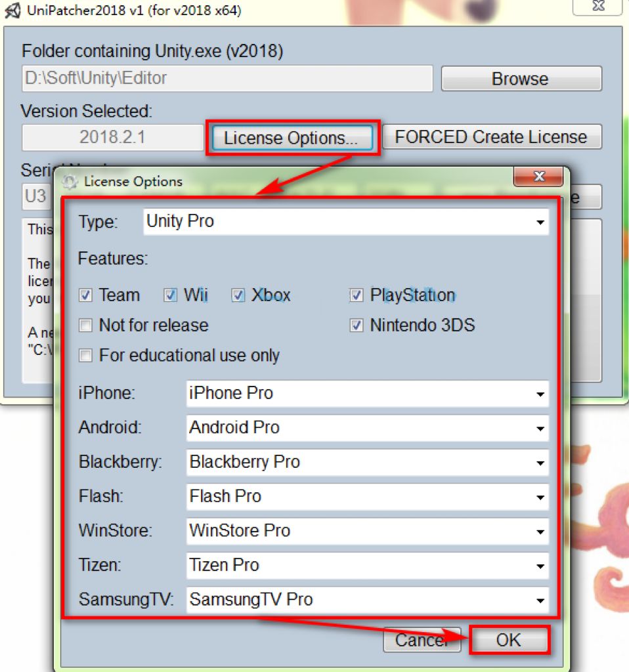Open the Android Pro dropdown
This screenshot has width=629, height=672.
point(368,428)
